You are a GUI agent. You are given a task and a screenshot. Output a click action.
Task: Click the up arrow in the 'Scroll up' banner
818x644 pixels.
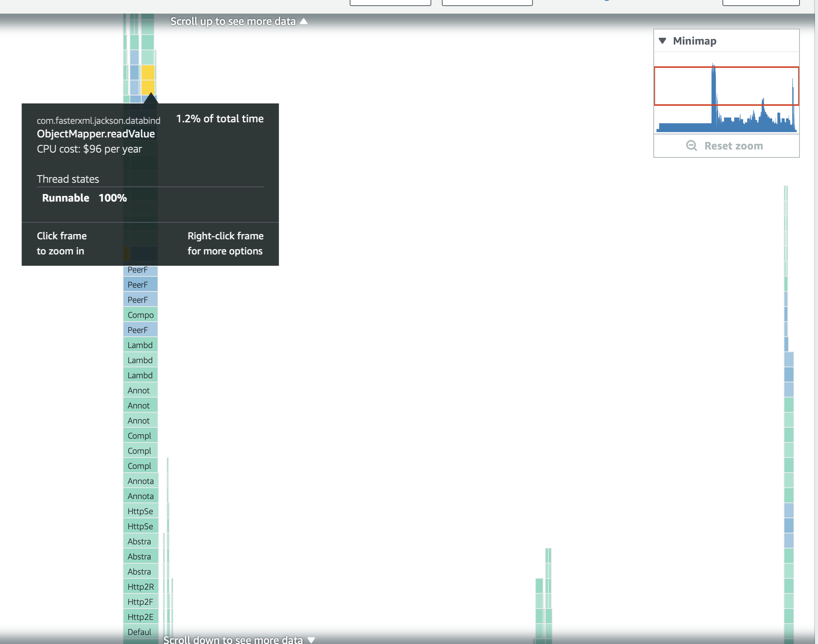(303, 21)
